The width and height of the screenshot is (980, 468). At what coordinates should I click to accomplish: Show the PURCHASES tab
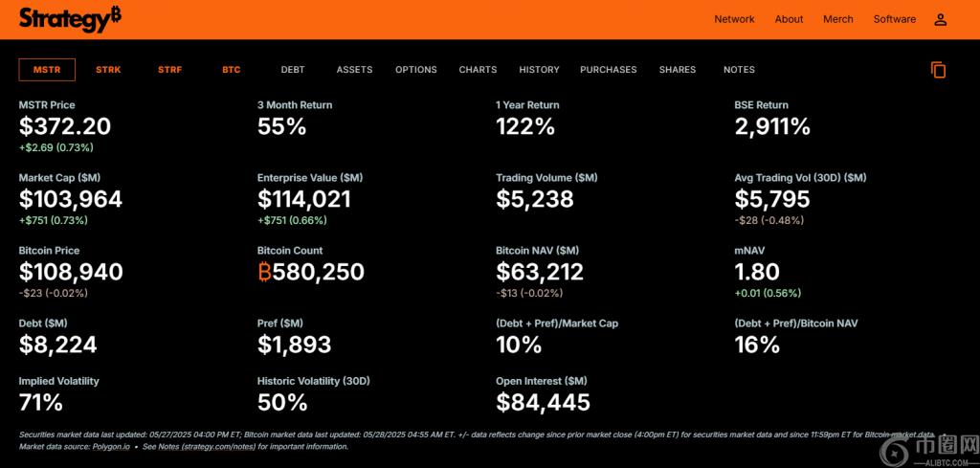608,70
